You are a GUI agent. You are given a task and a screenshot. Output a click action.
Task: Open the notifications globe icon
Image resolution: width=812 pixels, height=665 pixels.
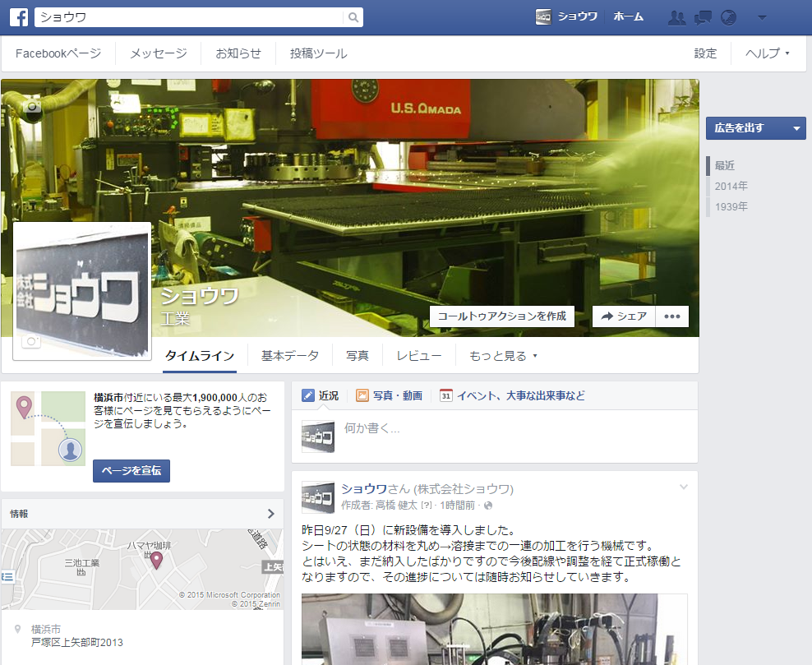pyautogui.click(x=729, y=17)
